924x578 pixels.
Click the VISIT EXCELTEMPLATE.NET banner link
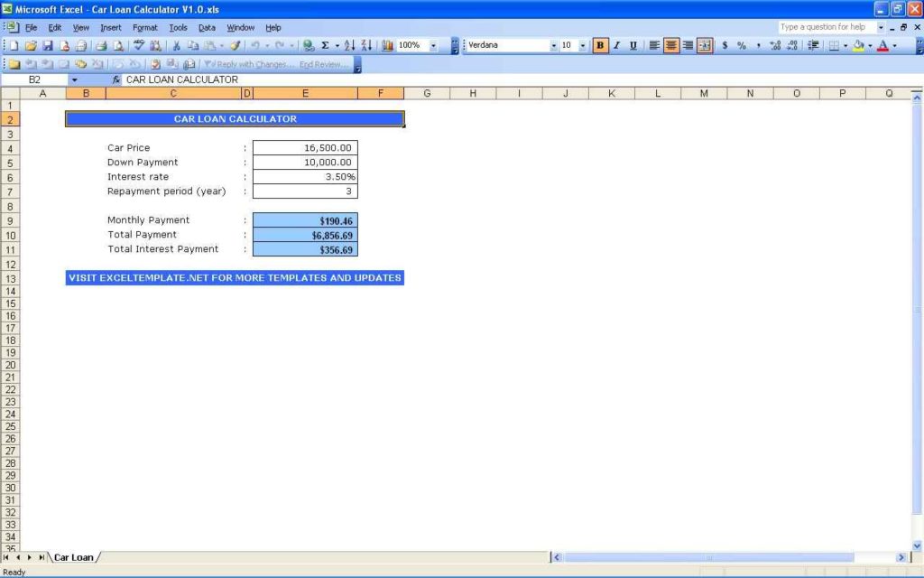(235, 278)
